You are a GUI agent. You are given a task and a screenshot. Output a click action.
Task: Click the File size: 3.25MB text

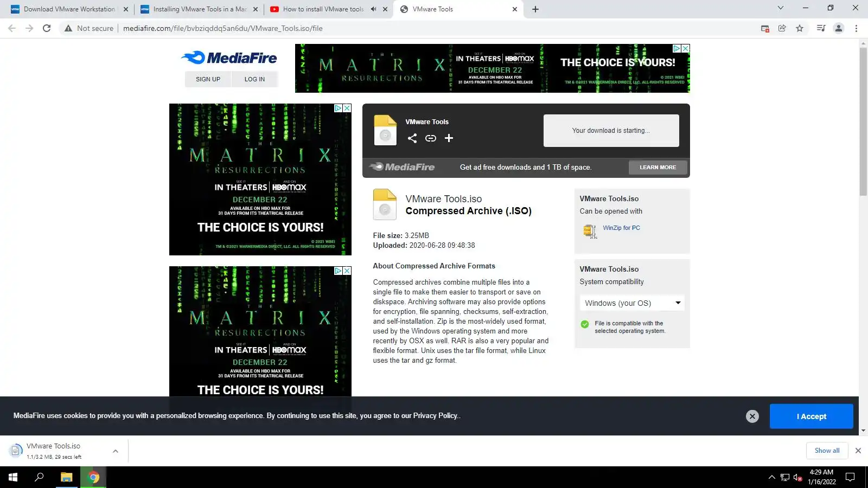coord(401,236)
